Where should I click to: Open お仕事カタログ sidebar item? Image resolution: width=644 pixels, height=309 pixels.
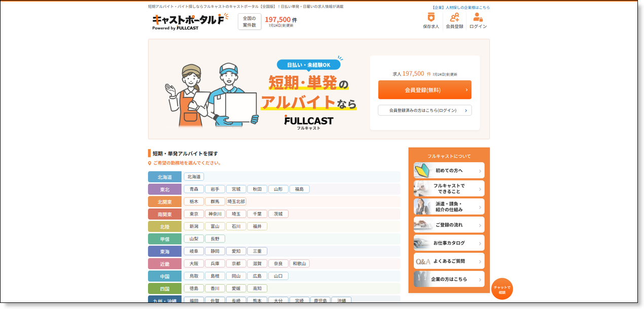[449, 243]
